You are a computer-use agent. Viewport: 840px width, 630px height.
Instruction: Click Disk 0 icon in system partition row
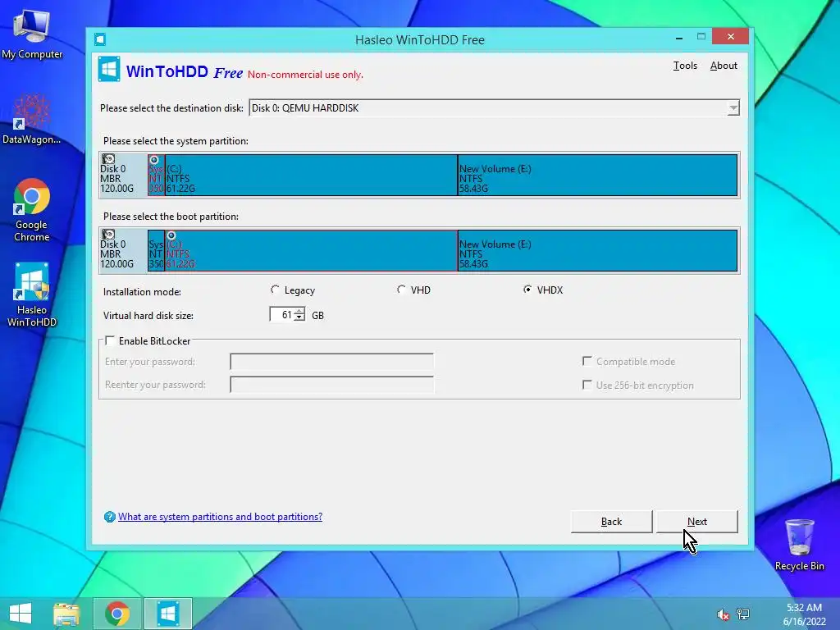tap(109, 159)
